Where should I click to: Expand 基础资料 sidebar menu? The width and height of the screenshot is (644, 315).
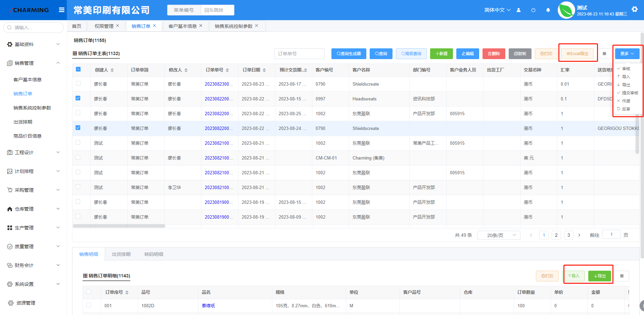(34, 44)
